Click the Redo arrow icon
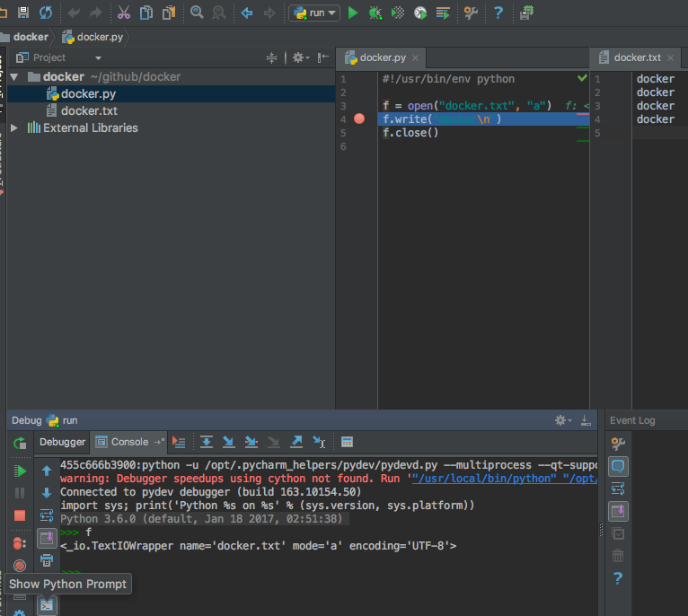Screen dimensions: 688x616 tap(95, 13)
